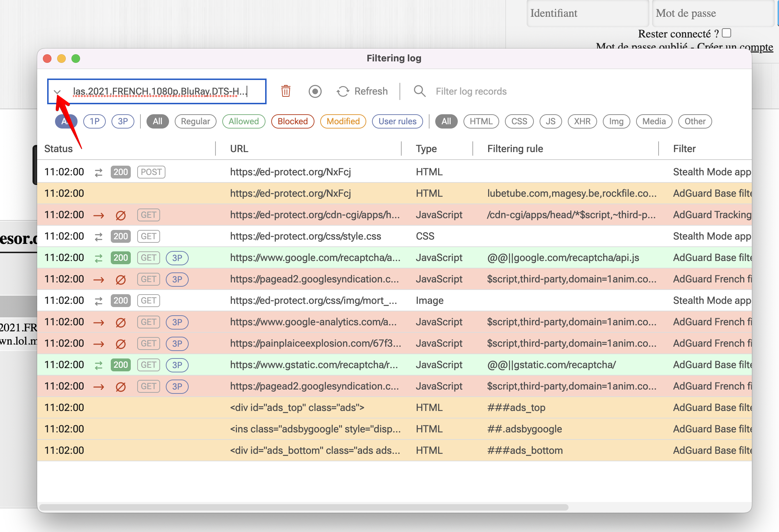The width and height of the screenshot is (779, 532).
Task: Click inside the "Filter log records" field
Action: click(x=471, y=91)
